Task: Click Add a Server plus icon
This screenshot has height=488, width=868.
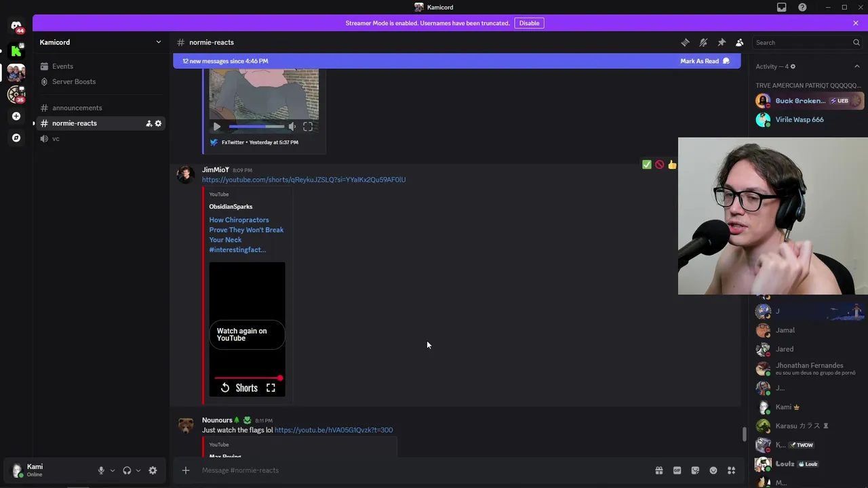Action: click(16, 116)
